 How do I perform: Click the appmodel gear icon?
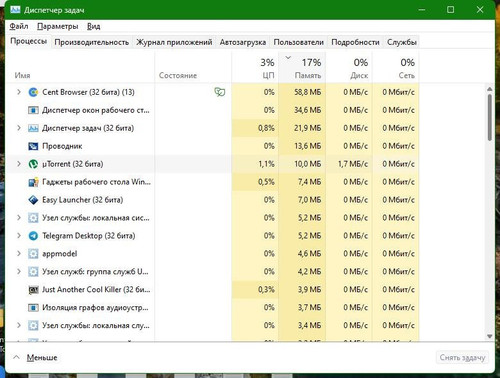(x=33, y=254)
